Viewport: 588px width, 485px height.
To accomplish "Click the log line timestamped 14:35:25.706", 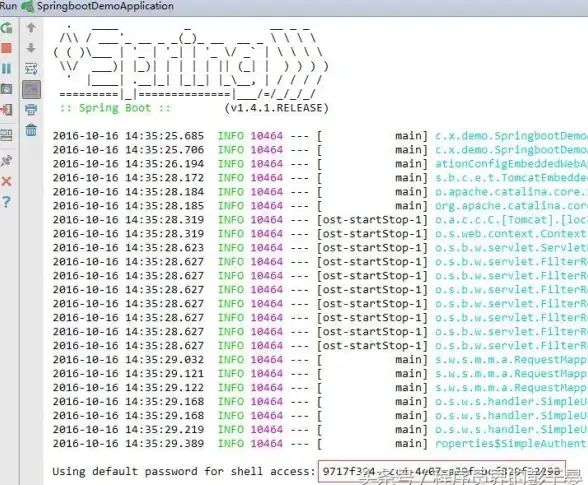I will 320,150.
